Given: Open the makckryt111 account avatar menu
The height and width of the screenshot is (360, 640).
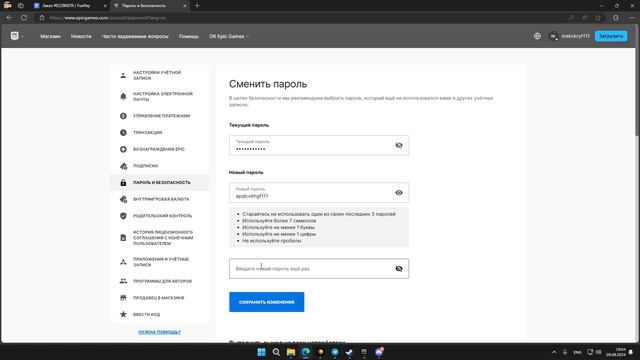Looking at the screenshot, I should point(553,36).
